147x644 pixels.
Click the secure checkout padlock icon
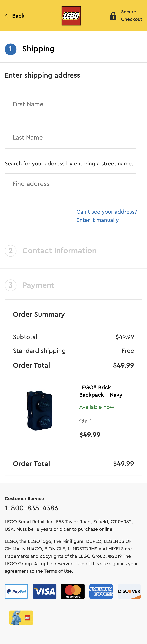(113, 16)
